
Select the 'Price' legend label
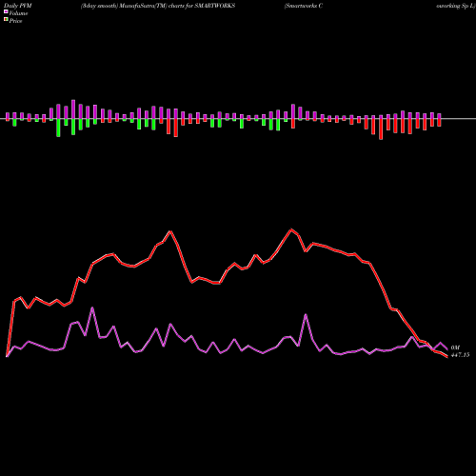click(15, 21)
